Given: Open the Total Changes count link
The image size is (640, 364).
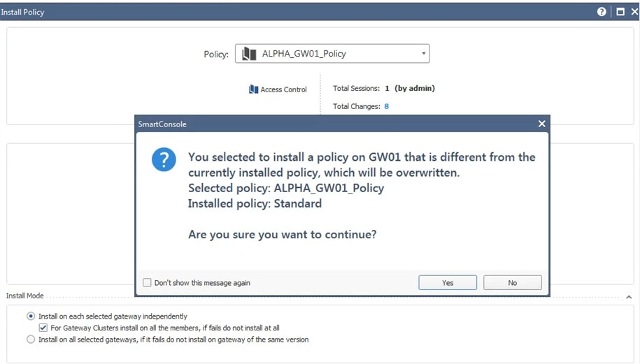Looking at the screenshot, I should tap(387, 106).
